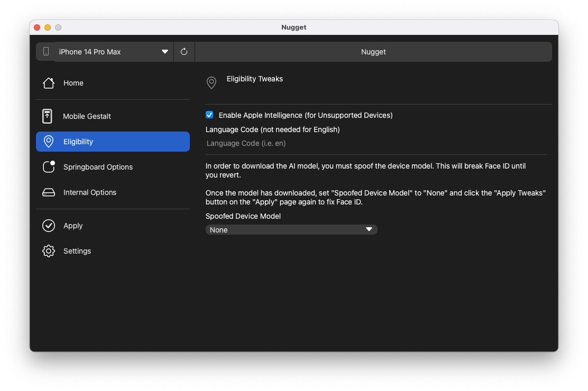Click the Internal Options drive icon
The image size is (588, 391).
[x=48, y=192]
